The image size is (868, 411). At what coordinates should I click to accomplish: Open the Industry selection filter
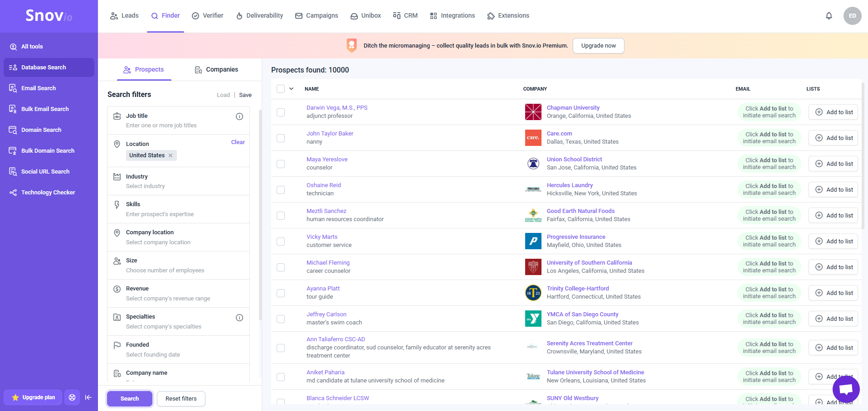(178, 181)
